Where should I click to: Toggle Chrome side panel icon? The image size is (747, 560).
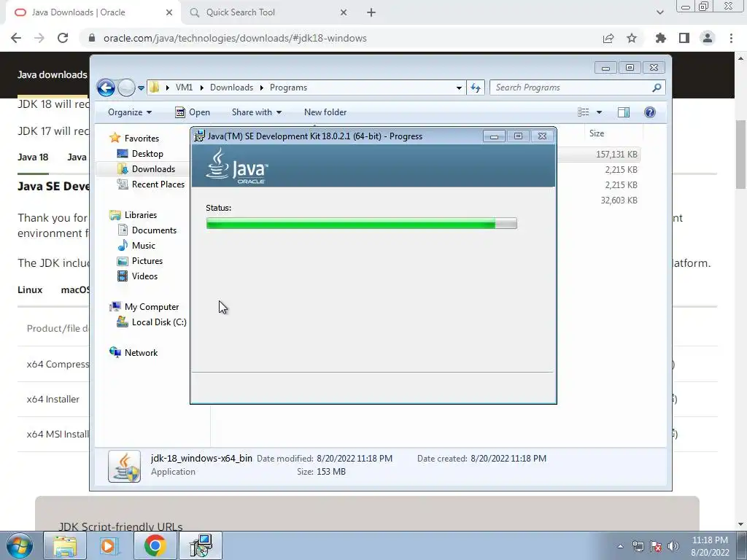(684, 38)
